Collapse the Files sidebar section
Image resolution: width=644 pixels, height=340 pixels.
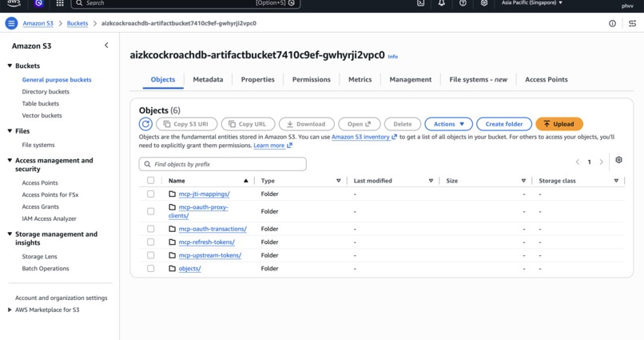(10, 130)
